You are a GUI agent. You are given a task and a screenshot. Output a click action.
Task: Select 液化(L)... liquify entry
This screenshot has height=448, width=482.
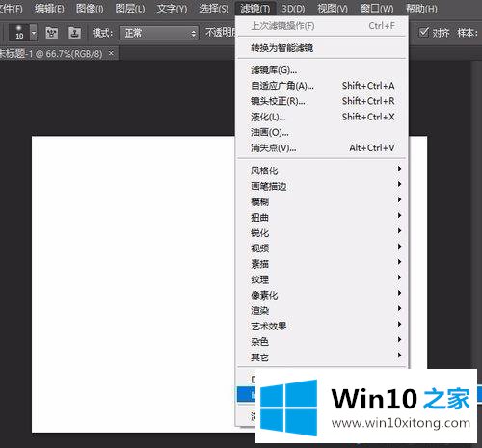[322, 117]
